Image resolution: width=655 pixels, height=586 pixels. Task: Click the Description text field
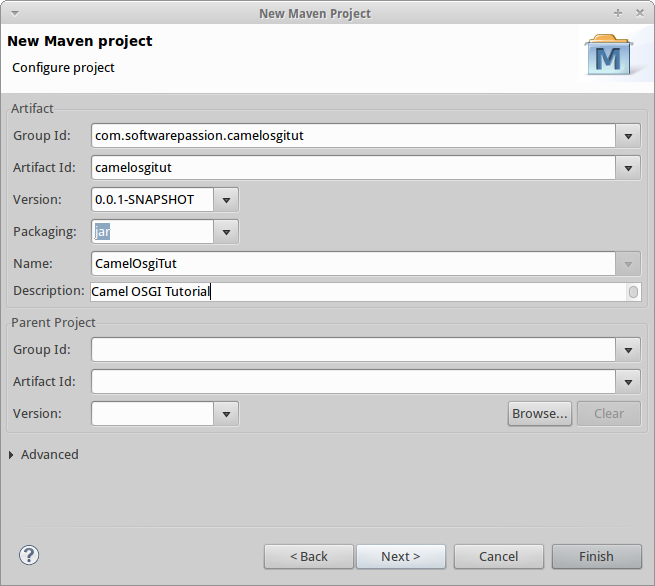[x=366, y=292]
